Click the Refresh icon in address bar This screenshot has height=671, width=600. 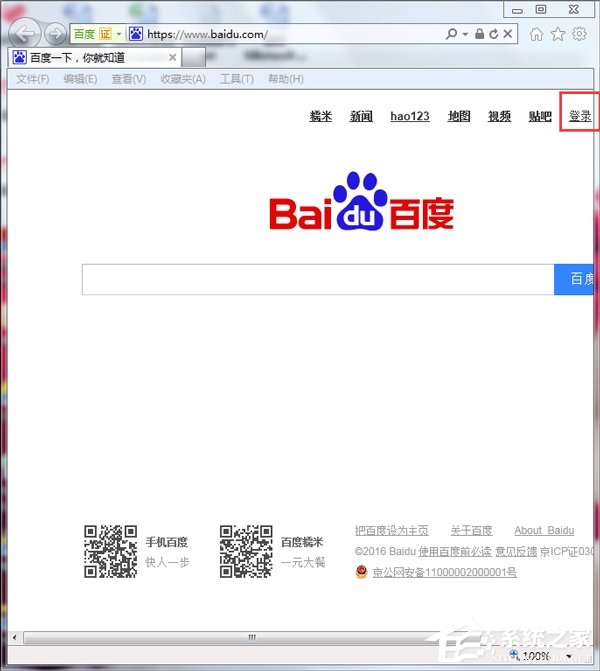coord(494,34)
